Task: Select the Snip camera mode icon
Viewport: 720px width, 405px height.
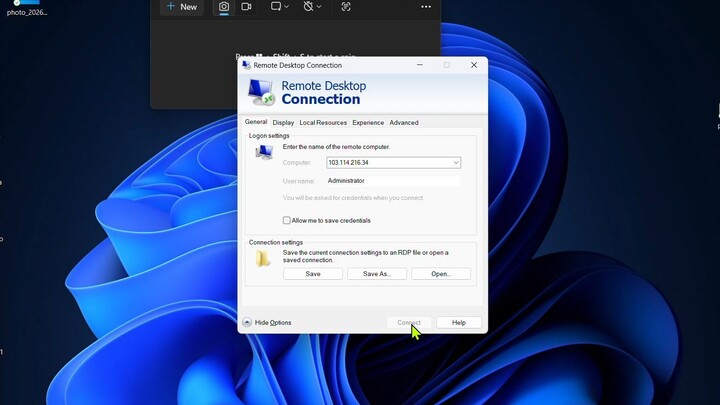Action: [224, 6]
